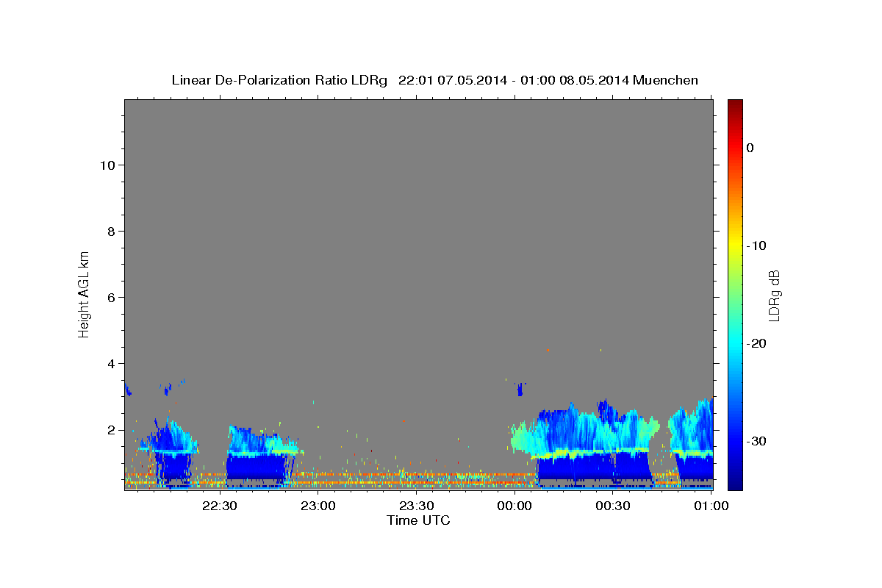Click the LDRg dB colorbar title
882x588 pixels.
point(774,295)
